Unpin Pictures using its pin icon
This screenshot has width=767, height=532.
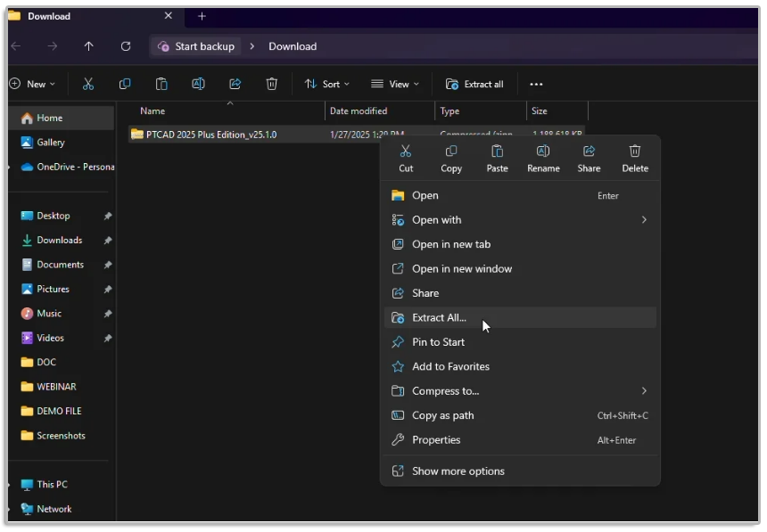click(x=108, y=290)
